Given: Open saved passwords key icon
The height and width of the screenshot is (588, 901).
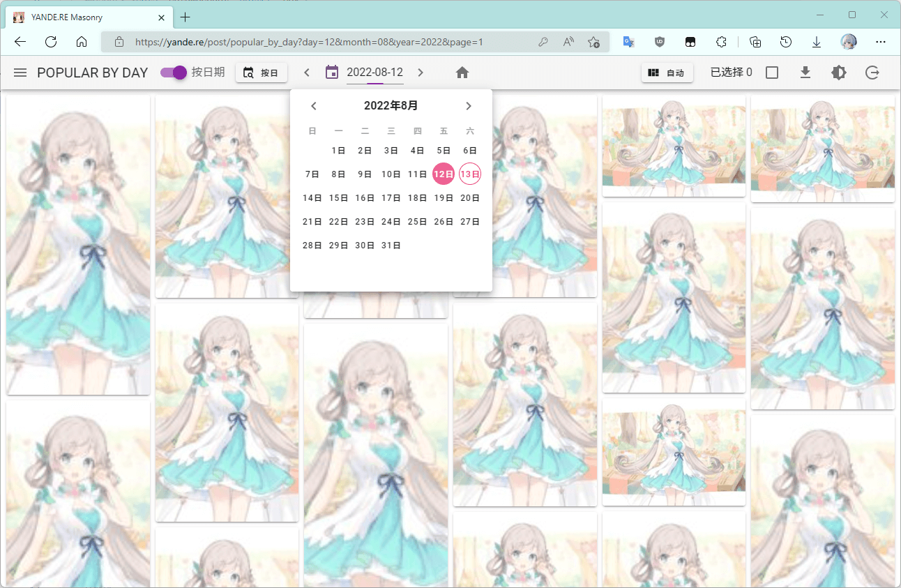Looking at the screenshot, I should point(543,42).
